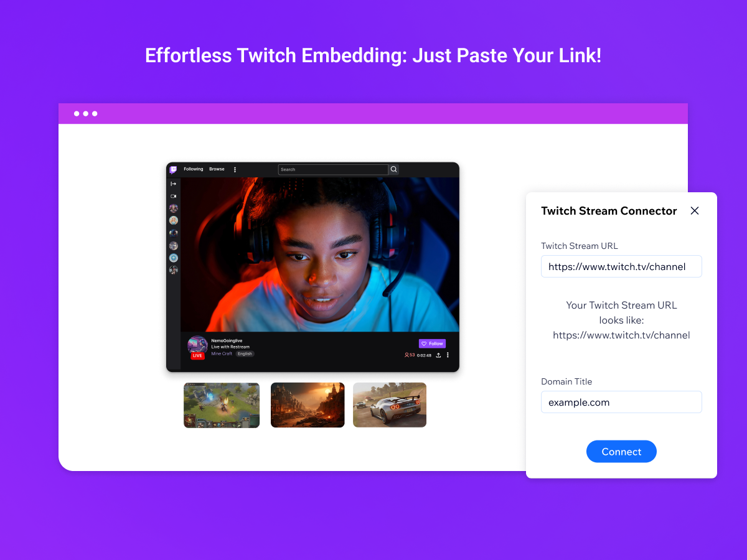Select the battle arena game thumbnail
747x560 pixels.
point(222,405)
